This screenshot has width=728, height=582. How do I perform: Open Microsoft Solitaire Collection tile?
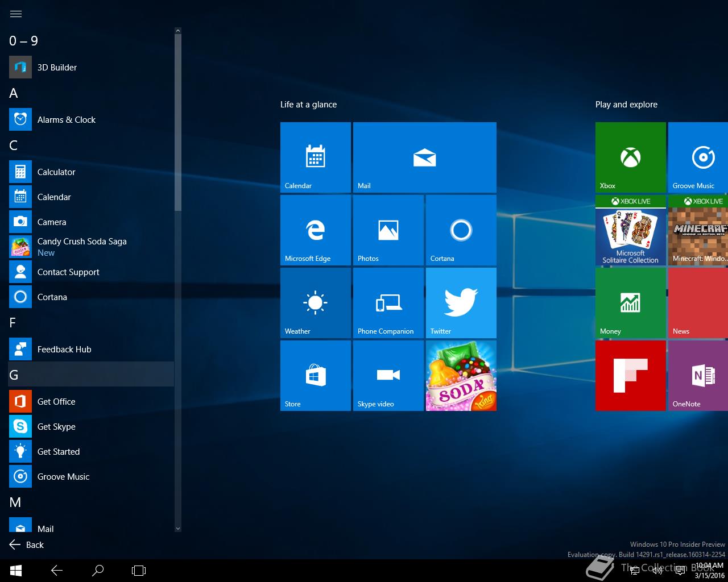[x=631, y=230]
